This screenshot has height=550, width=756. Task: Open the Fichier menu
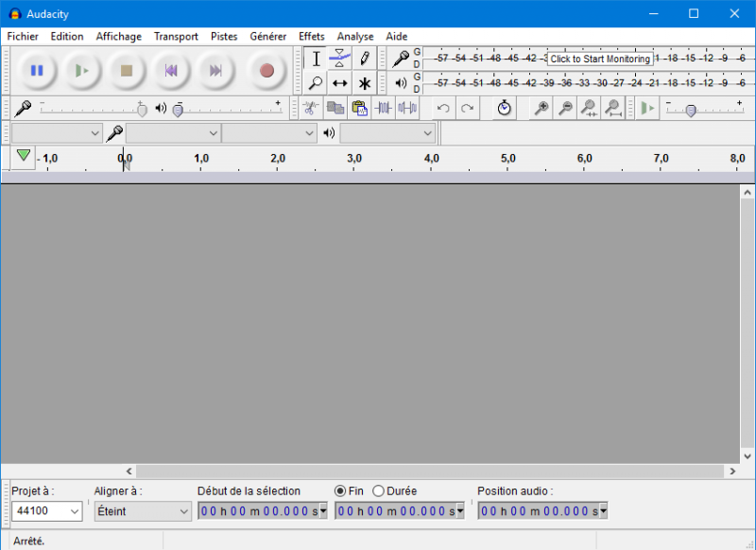pyautogui.click(x=23, y=37)
